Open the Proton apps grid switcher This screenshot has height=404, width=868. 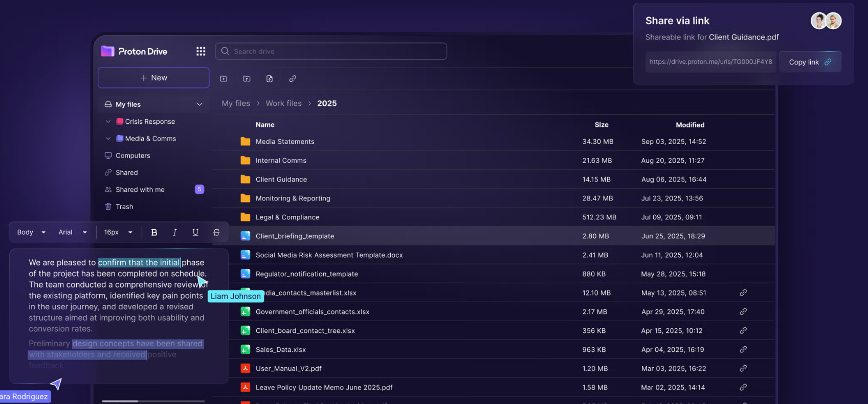[x=201, y=51]
